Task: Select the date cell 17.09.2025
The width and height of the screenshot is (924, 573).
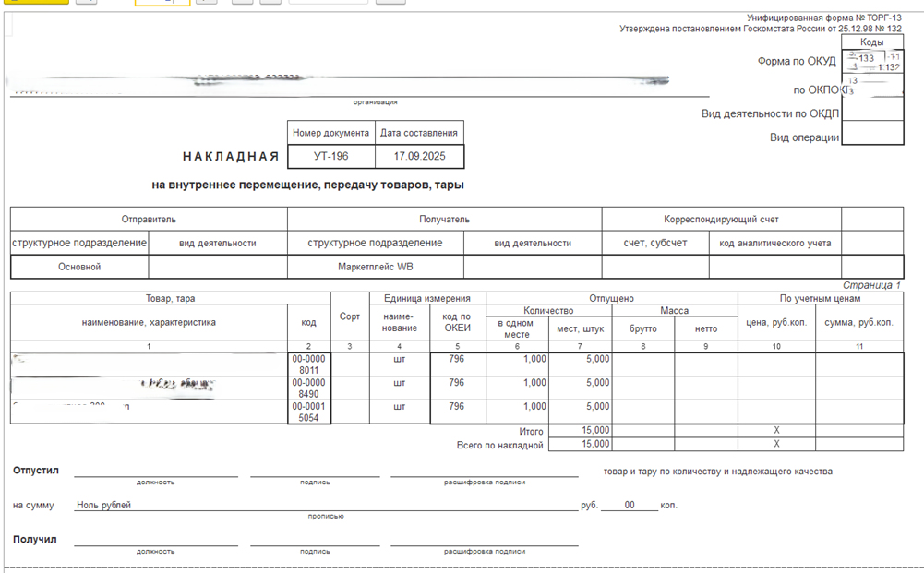Action: [419, 157]
